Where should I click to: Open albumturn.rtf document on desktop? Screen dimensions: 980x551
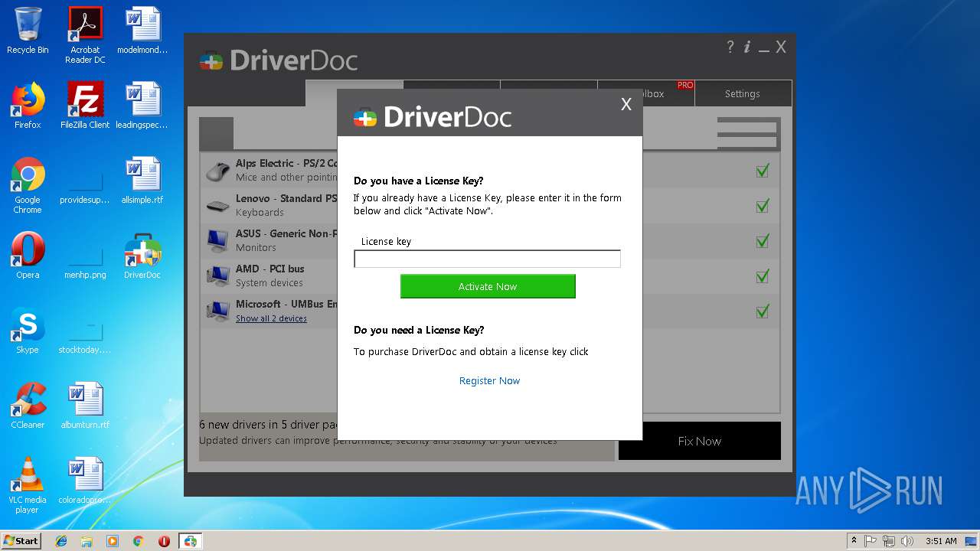pos(85,406)
